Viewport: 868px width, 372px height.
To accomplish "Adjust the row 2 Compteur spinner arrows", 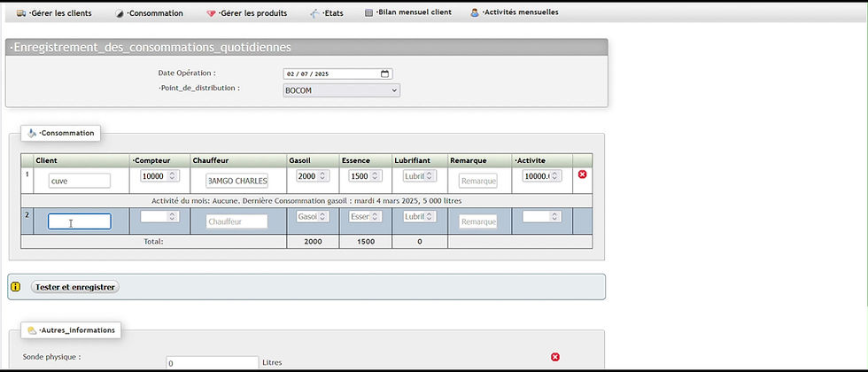I will coord(172,216).
